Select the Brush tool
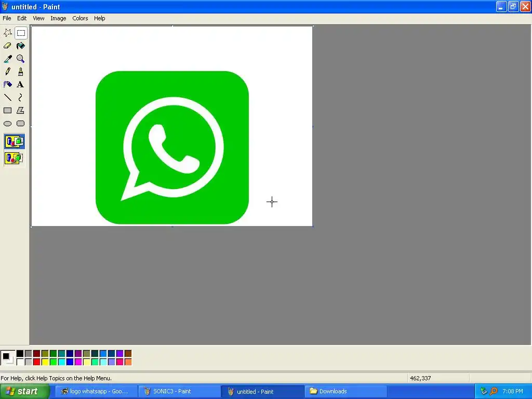 pos(21,72)
